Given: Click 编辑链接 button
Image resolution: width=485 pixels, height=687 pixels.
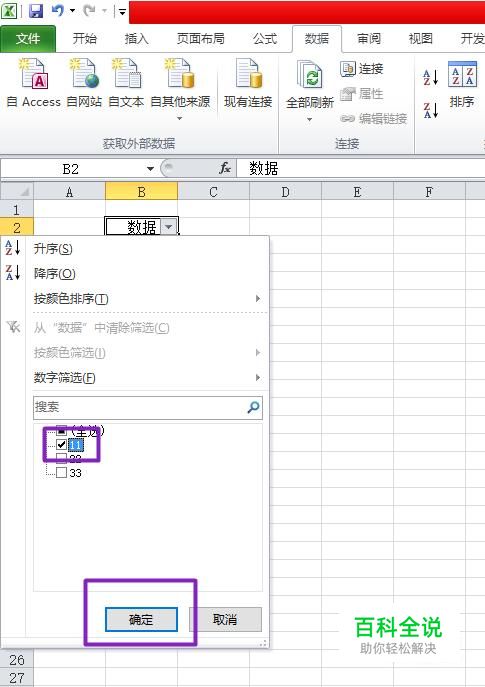Looking at the screenshot, I should pos(373,118).
